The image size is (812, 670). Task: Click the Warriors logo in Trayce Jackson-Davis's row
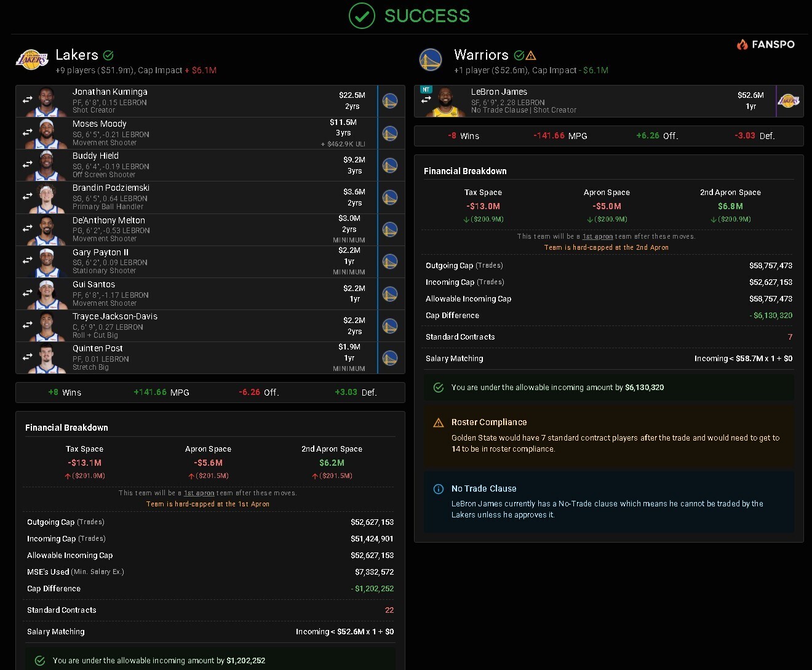click(390, 325)
